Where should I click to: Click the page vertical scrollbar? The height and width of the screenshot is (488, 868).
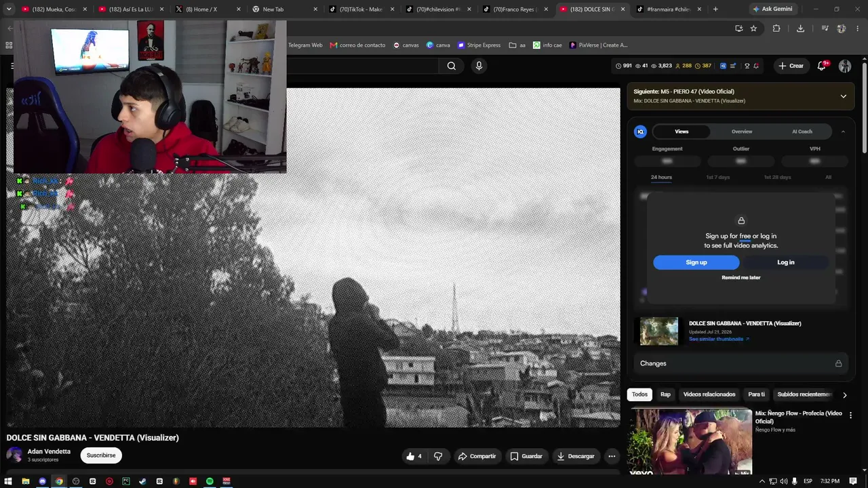coord(865,108)
